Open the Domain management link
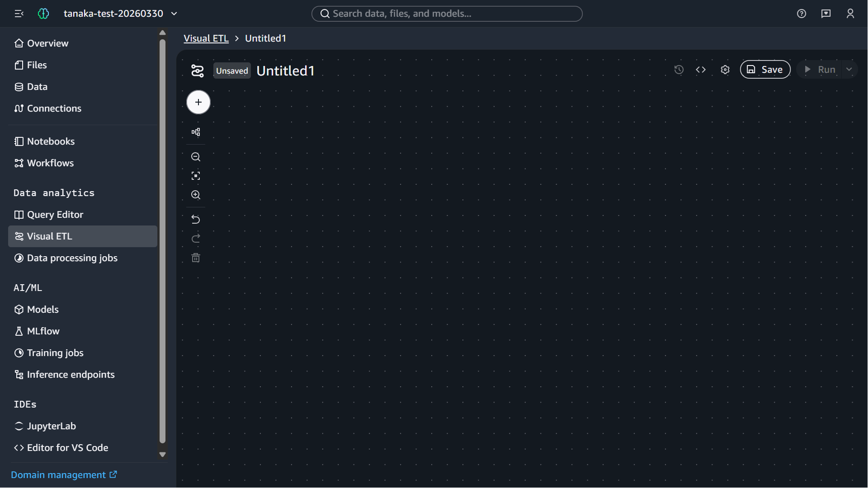This screenshot has height=488, width=868. coord(64,475)
